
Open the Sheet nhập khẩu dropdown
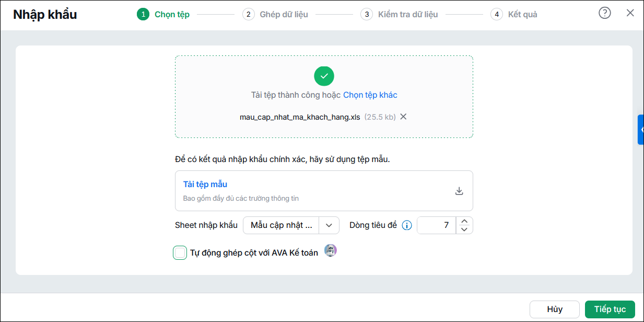[x=291, y=225]
